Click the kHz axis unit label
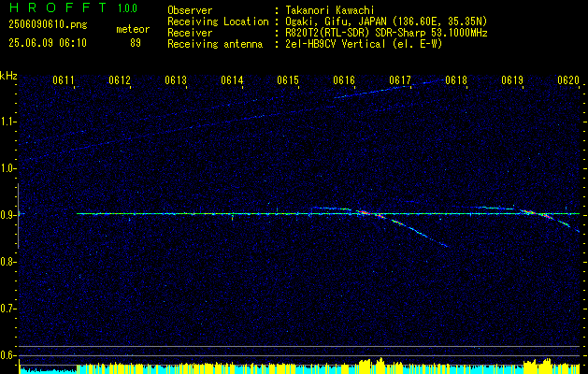 (x=8, y=76)
